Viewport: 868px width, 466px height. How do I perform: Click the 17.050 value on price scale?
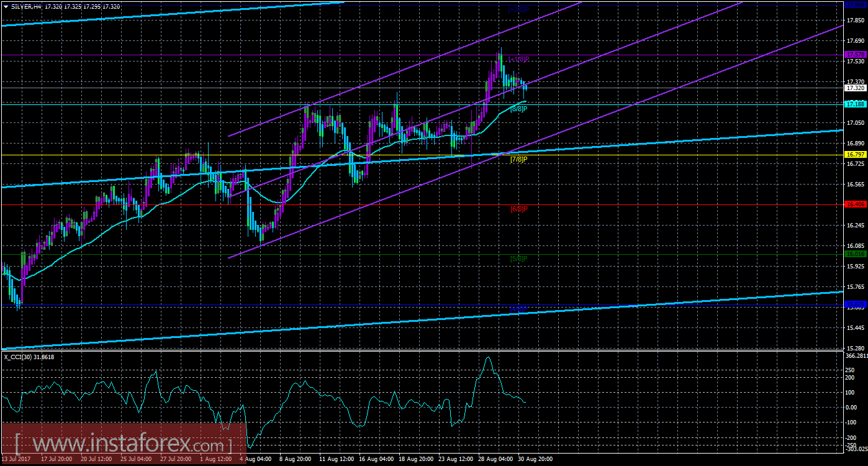point(856,123)
